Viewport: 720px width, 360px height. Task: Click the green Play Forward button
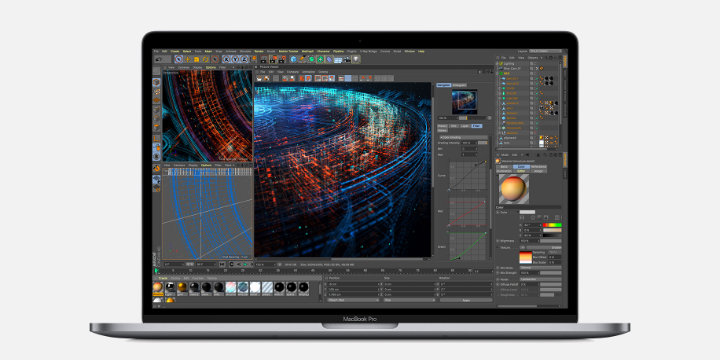pyautogui.click(x=245, y=264)
